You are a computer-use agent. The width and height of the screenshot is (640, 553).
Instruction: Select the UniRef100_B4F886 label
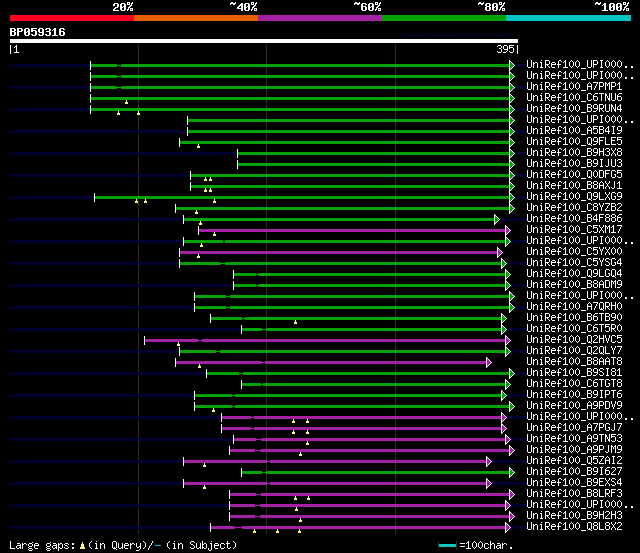pyautogui.click(x=574, y=219)
